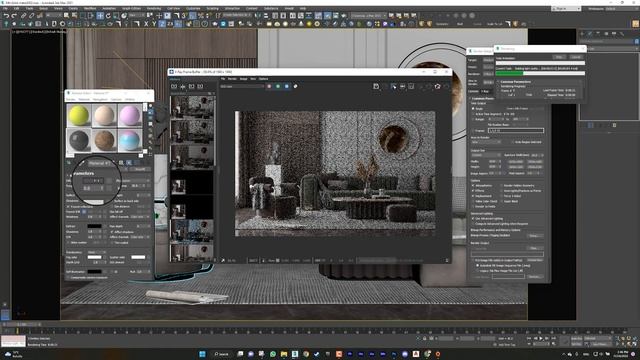Open Material menu in Material Editor
This screenshot has height=360, width=640.
point(84,99)
